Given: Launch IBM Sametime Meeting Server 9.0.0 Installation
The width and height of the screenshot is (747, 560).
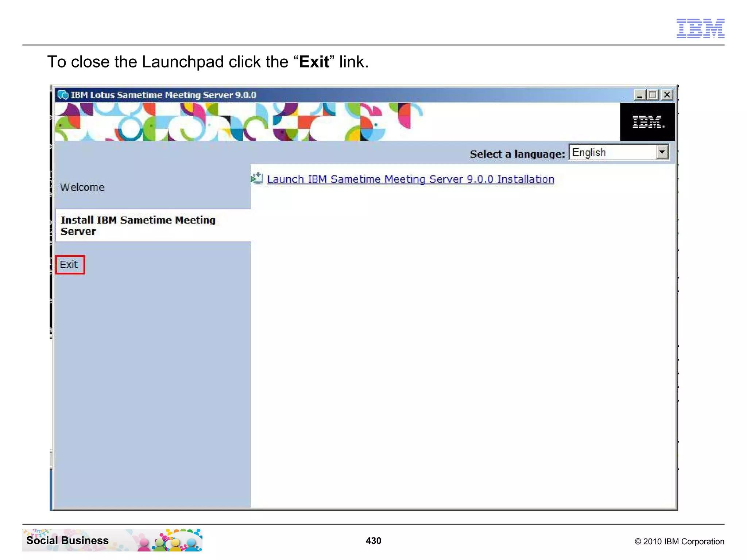Looking at the screenshot, I should (x=410, y=179).
